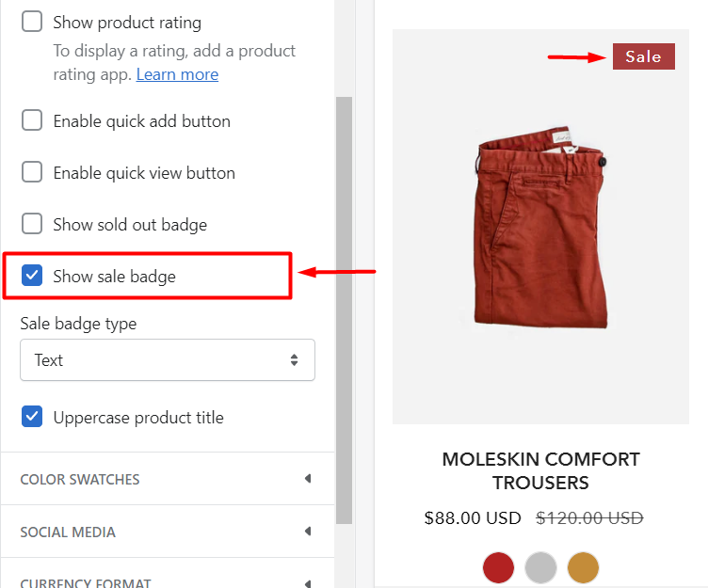Open the Sale badge type dropdown

click(168, 360)
